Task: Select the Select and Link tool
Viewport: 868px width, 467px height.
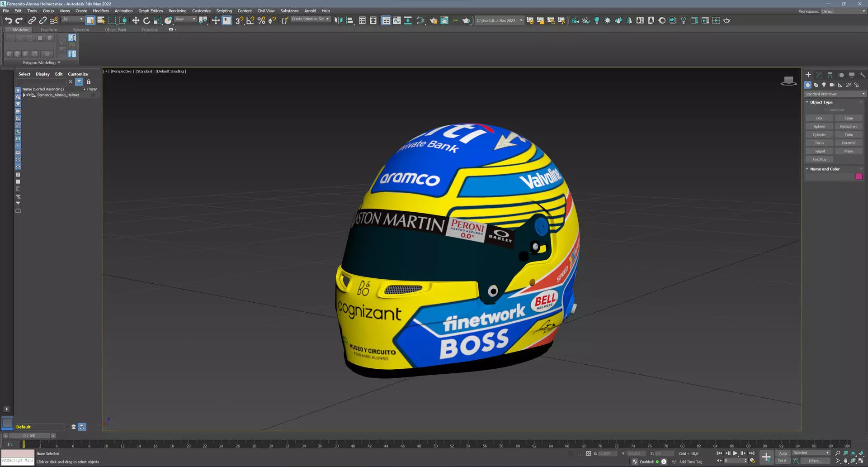Action: [32, 20]
